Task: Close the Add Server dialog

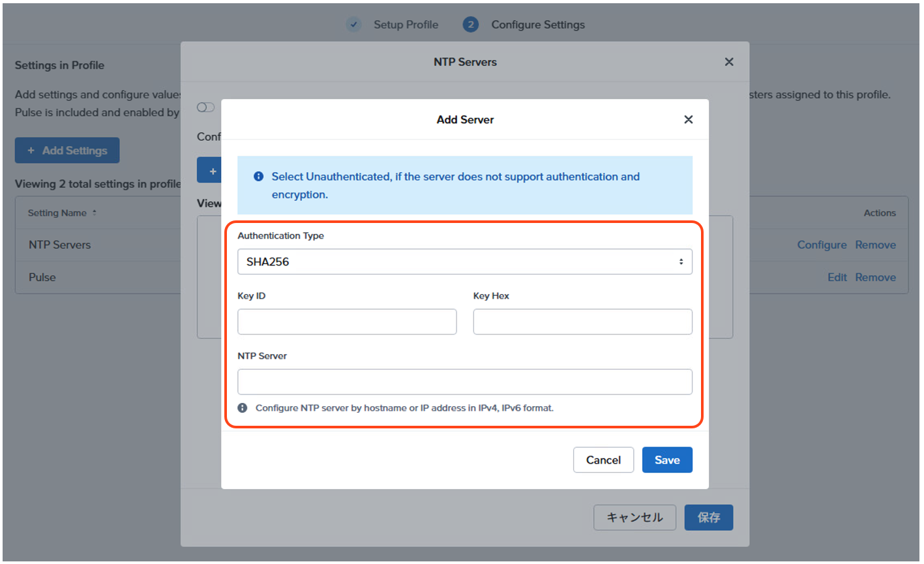Action: point(688,119)
